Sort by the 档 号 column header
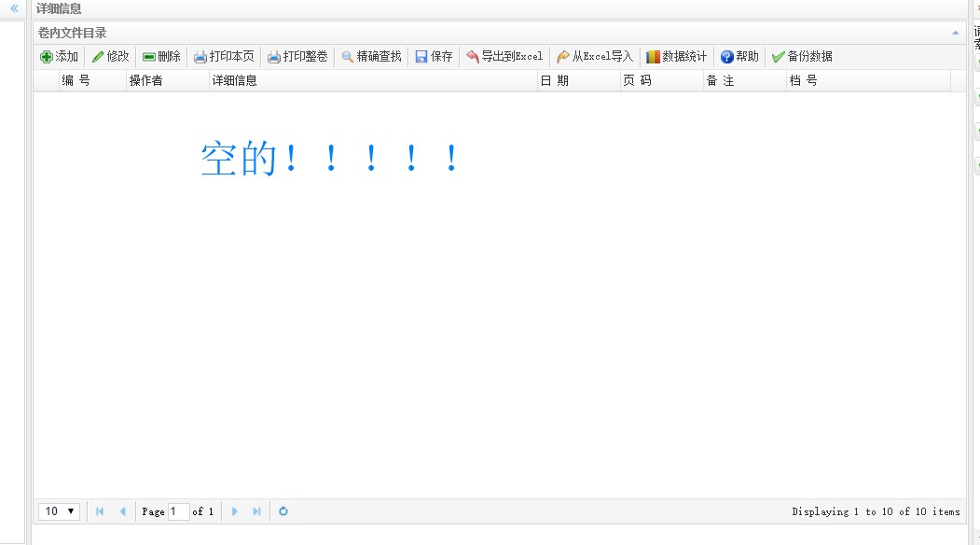The width and height of the screenshot is (980, 545). click(x=868, y=80)
